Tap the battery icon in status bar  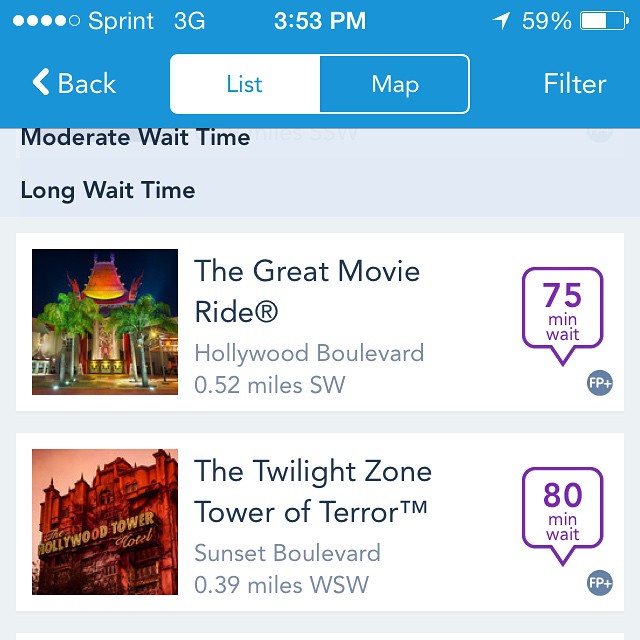coord(603,21)
